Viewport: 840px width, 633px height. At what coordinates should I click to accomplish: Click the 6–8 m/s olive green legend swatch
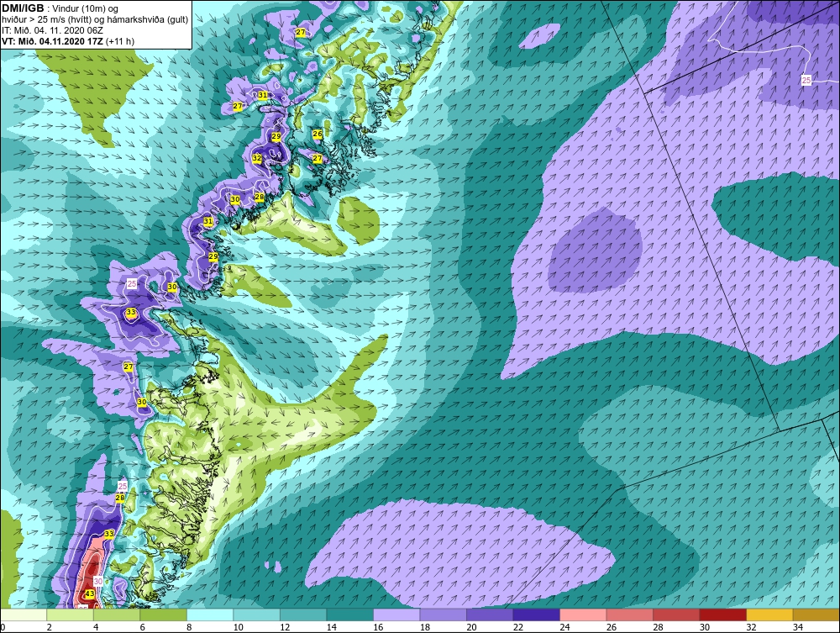pyautogui.click(x=164, y=615)
